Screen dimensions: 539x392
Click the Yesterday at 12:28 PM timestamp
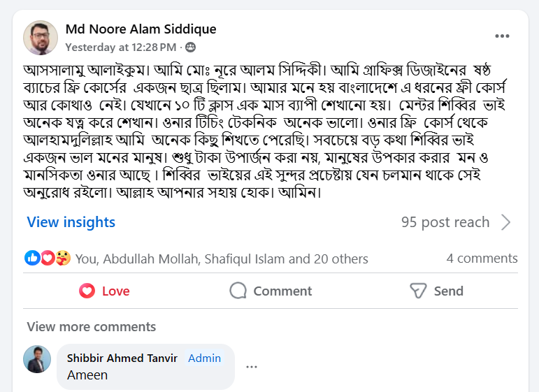[x=120, y=48]
